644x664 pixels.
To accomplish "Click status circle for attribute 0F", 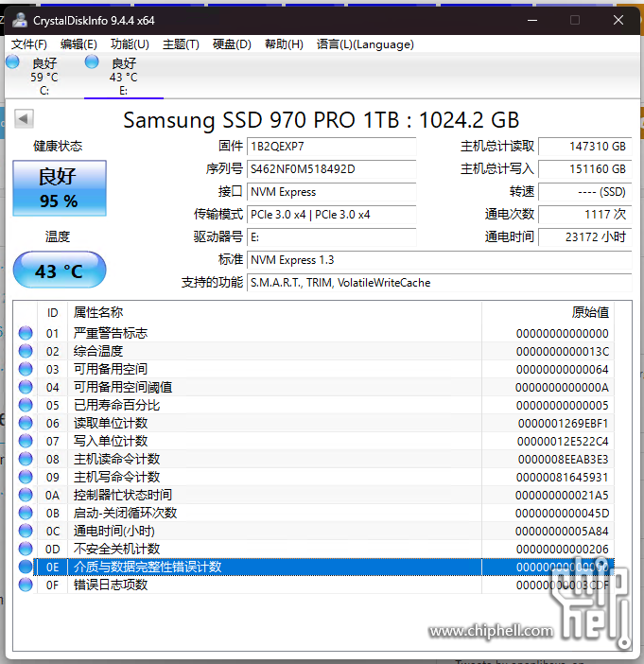I will coord(26,585).
